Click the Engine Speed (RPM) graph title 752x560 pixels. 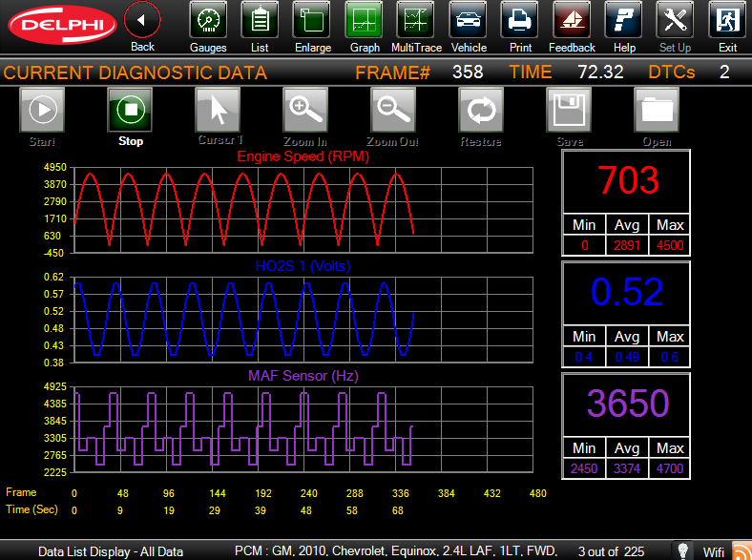303,156
